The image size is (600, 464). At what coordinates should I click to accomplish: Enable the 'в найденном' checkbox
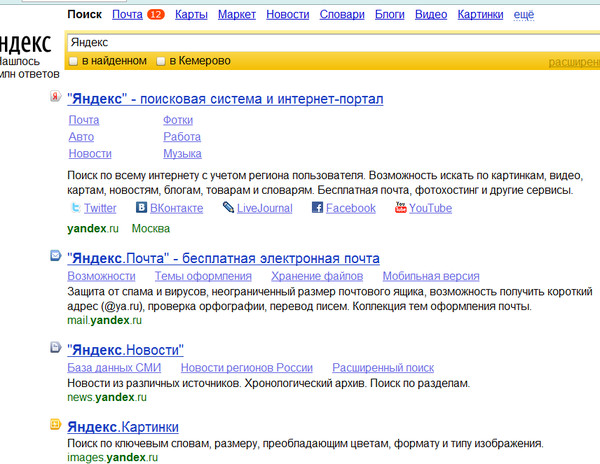point(73,61)
